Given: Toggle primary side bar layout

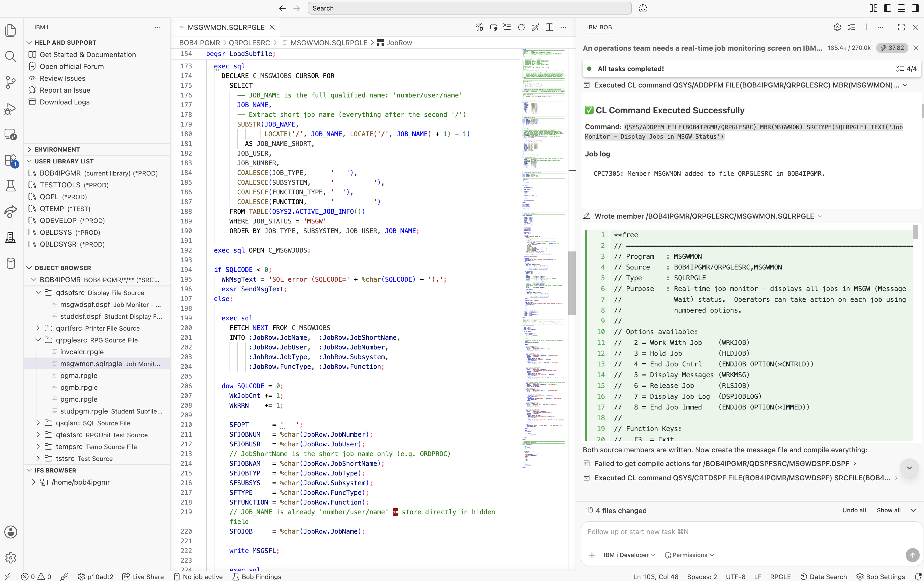Looking at the screenshot, I should pyautogui.click(x=887, y=8).
